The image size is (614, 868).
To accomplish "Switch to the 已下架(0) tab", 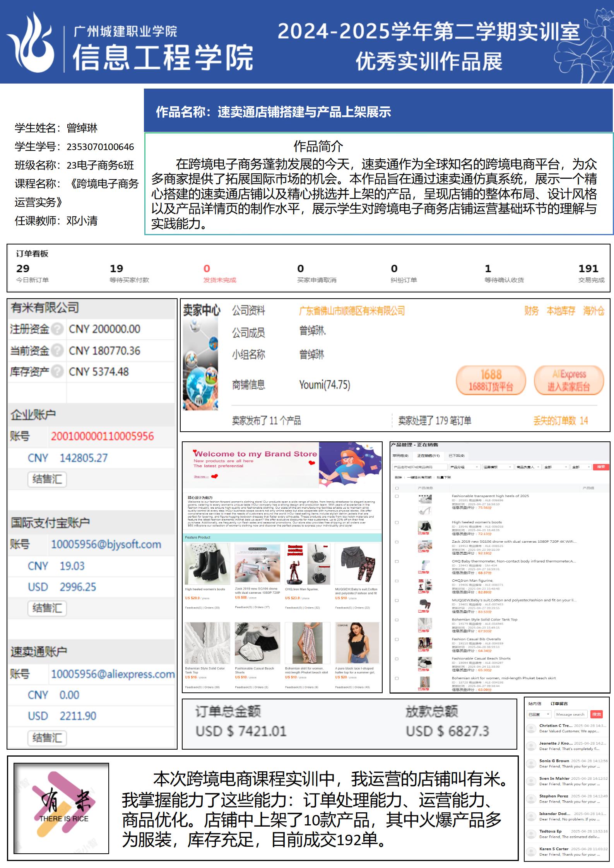I will (456, 456).
